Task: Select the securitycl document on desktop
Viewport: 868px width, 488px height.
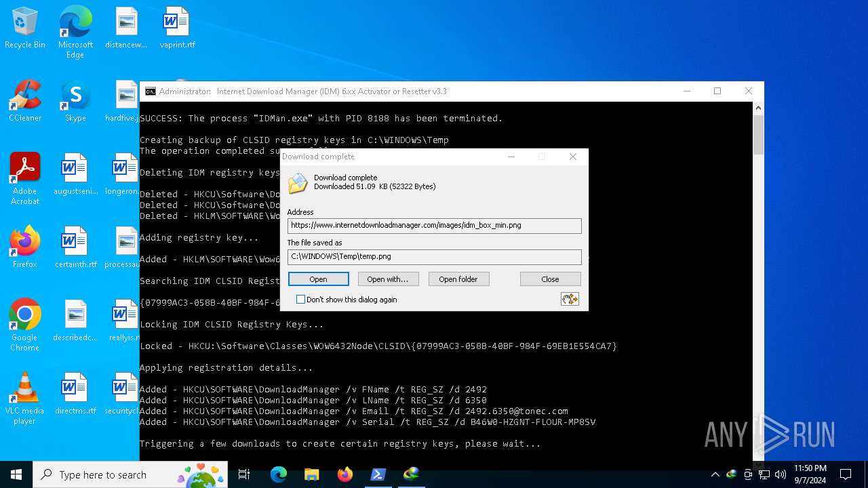Action: coord(123,394)
